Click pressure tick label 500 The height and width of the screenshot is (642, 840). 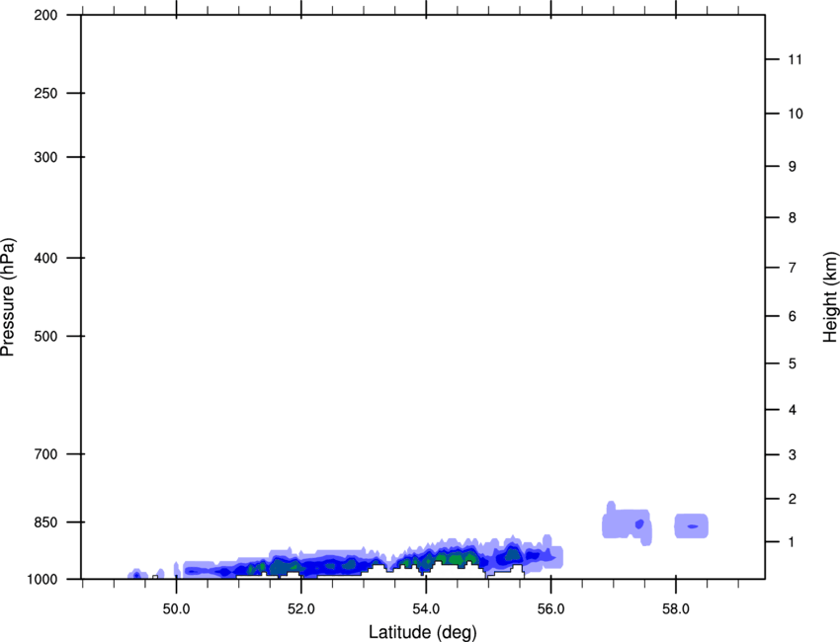click(x=45, y=336)
